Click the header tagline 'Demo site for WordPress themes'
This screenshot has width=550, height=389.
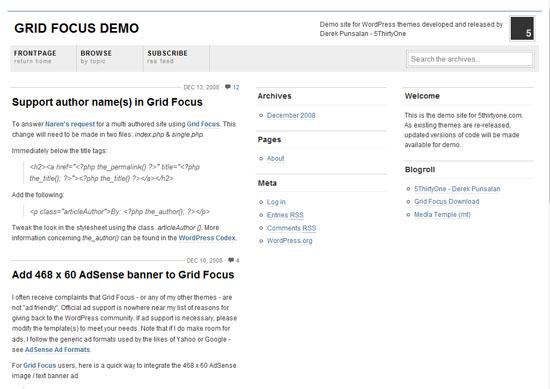pyautogui.click(x=411, y=29)
